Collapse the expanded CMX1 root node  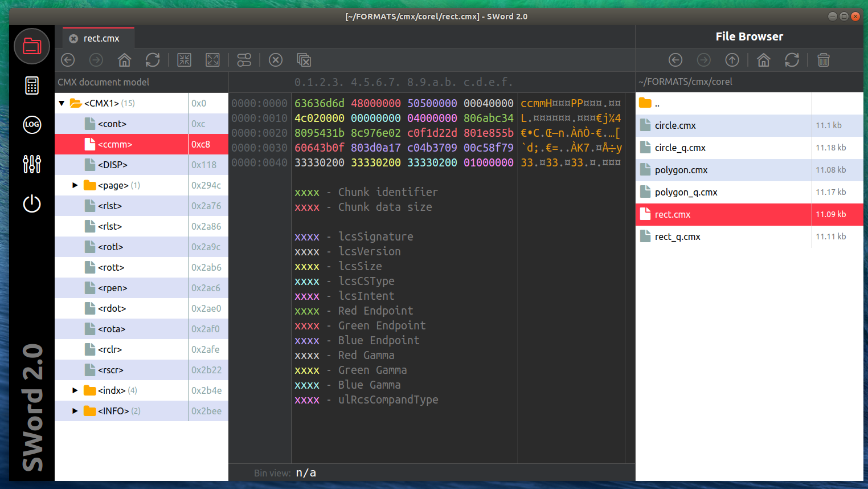[x=62, y=103]
